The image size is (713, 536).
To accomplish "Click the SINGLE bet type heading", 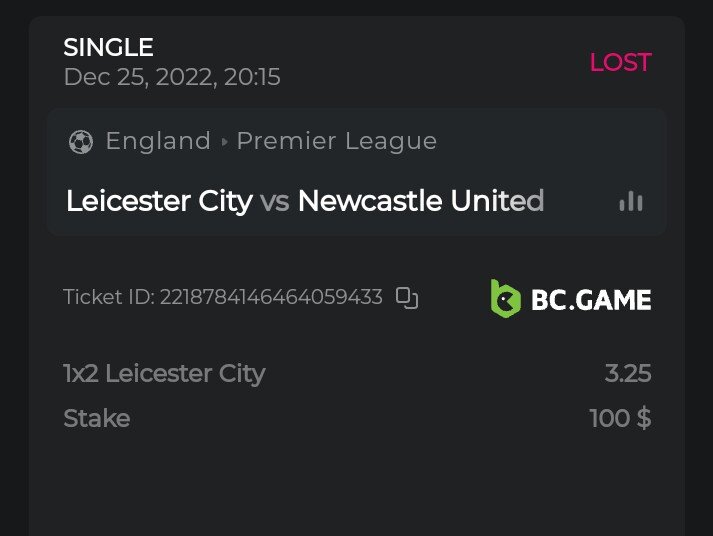I will [108, 47].
